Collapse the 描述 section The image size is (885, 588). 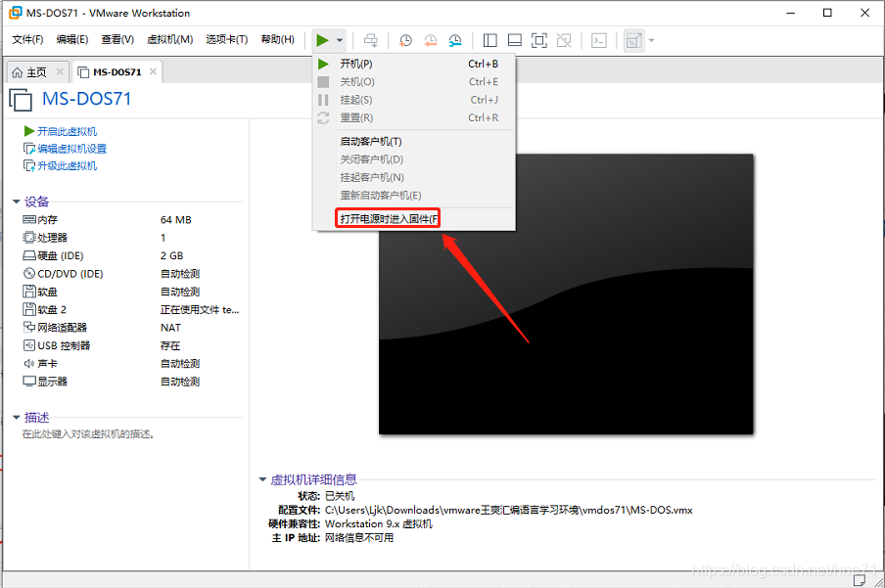coord(17,418)
